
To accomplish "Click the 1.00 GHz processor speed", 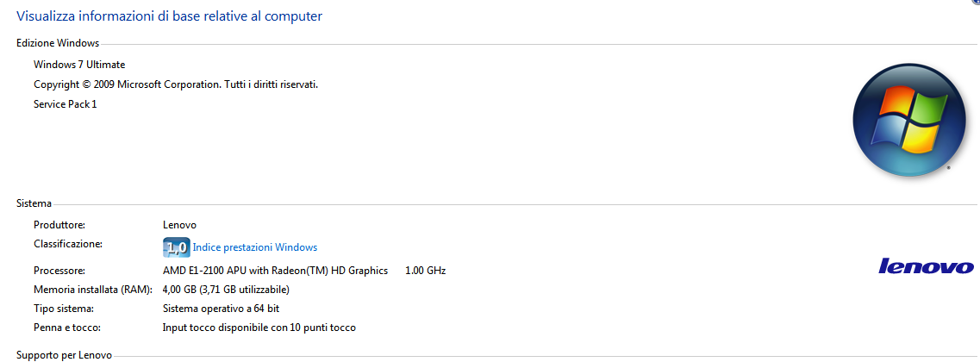I will (x=426, y=271).
